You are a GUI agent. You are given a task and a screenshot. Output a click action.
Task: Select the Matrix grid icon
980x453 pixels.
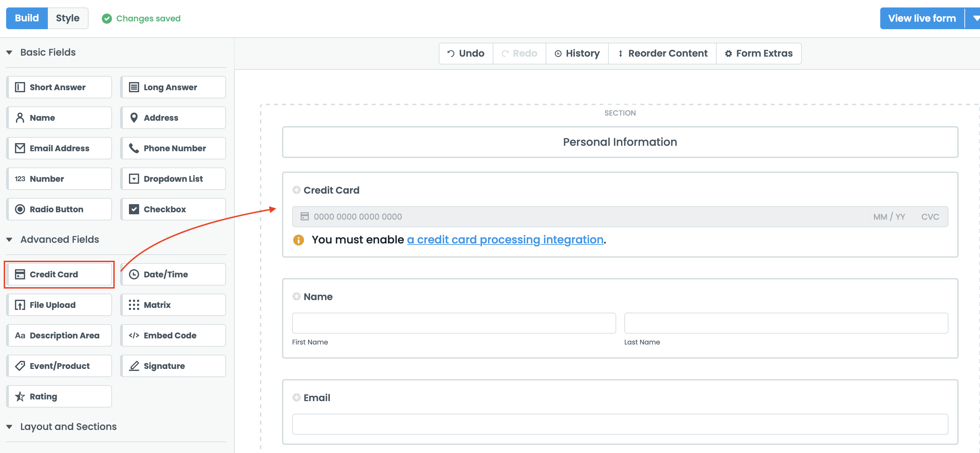(134, 305)
